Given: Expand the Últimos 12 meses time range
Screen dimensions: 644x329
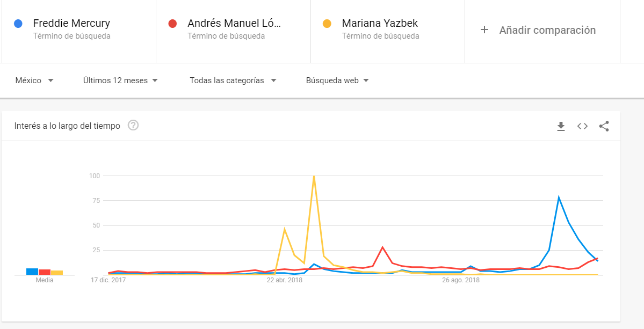Looking at the screenshot, I should coord(120,81).
